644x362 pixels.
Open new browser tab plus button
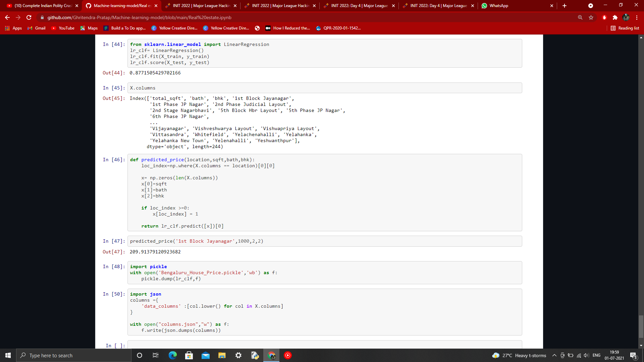(565, 6)
